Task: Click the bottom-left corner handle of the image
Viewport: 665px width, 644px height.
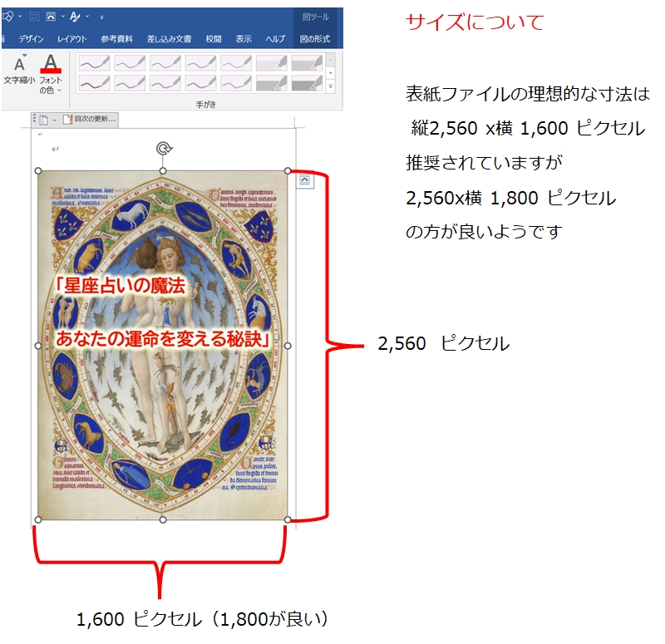Action: pyautogui.click(x=37, y=520)
